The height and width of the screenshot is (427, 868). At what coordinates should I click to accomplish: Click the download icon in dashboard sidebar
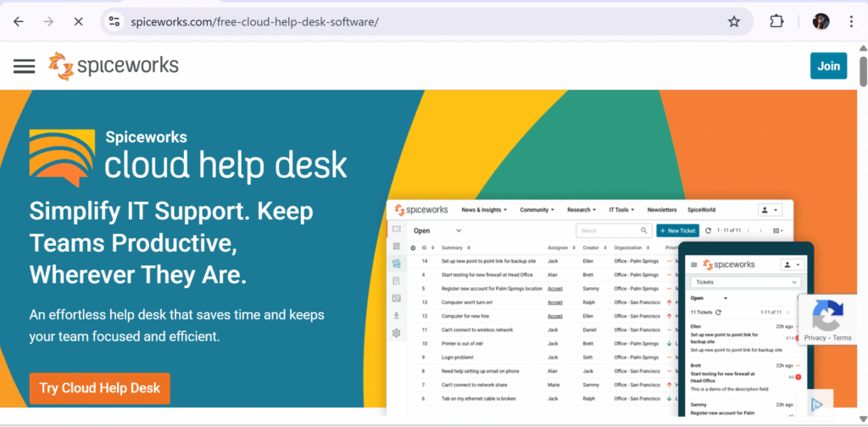pos(396,315)
